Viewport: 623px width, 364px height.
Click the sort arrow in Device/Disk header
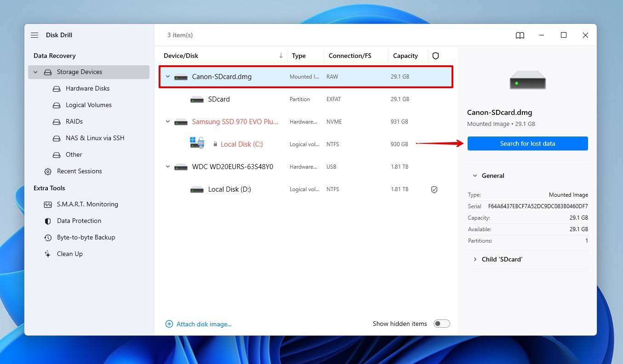coord(281,56)
